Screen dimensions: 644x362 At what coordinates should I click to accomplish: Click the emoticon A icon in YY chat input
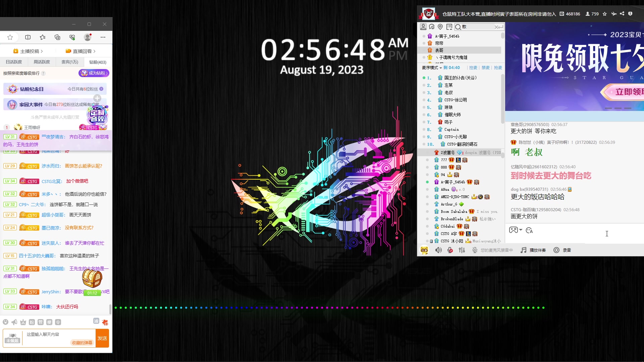click(x=529, y=230)
